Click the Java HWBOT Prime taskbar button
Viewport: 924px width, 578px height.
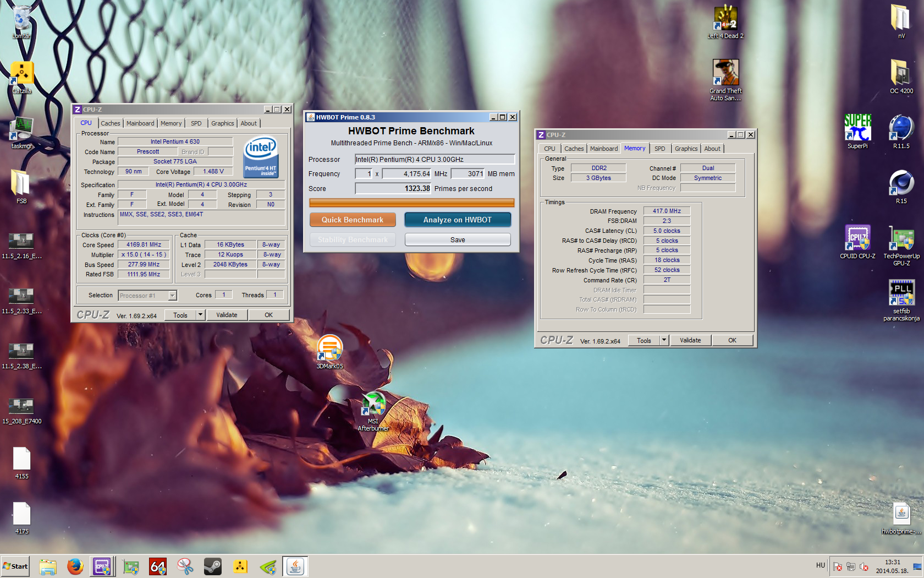pyautogui.click(x=295, y=566)
